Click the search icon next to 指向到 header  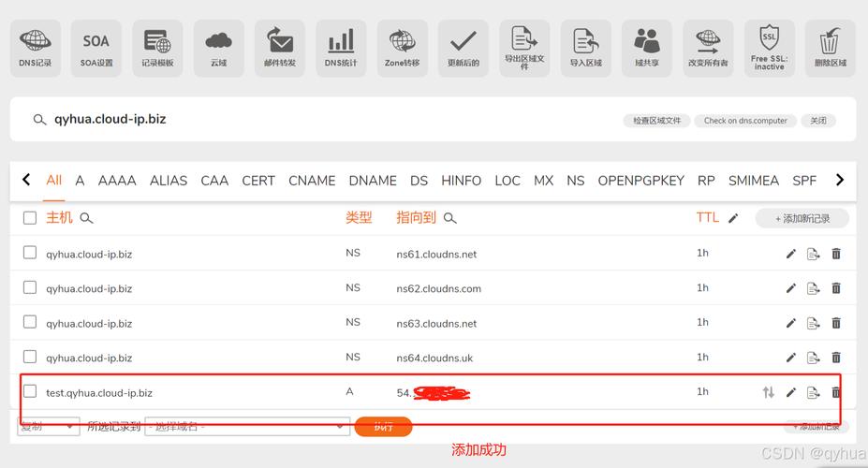click(450, 218)
